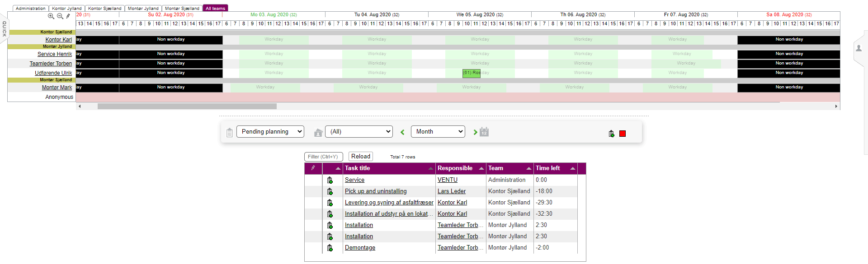Go to next period with green right arrow
Viewport: 868px width, 264px height.
click(475, 132)
